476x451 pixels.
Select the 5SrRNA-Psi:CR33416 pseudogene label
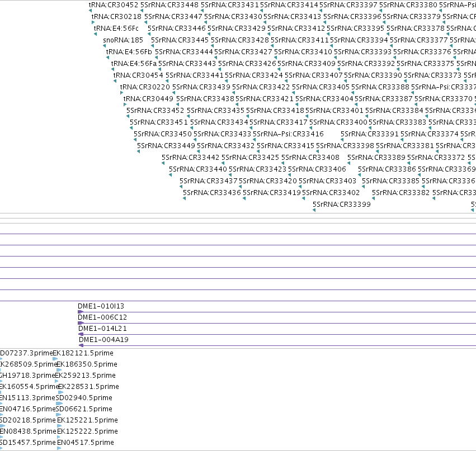pyautogui.click(x=288, y=134)
